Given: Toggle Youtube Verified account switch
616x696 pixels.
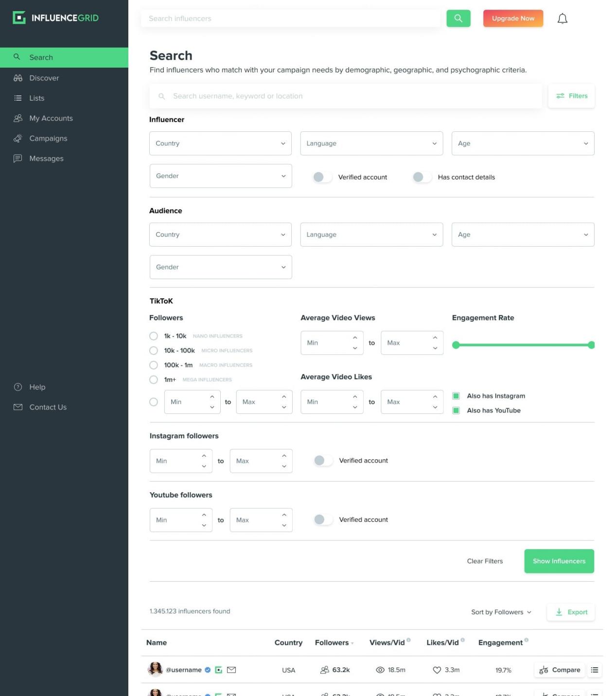Looking at the screenshot, I should [x=323, y=519].
